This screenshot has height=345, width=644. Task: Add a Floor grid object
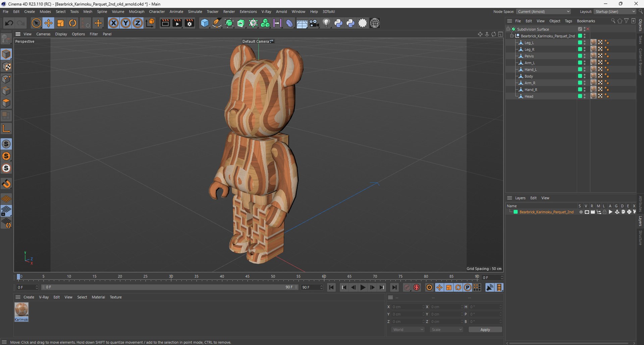(302, 23)
